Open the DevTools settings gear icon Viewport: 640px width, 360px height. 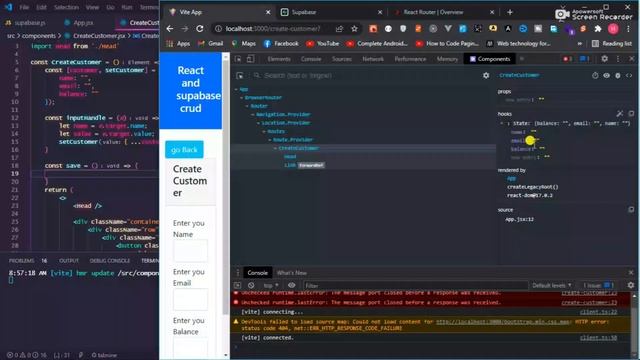pos(604,59)
